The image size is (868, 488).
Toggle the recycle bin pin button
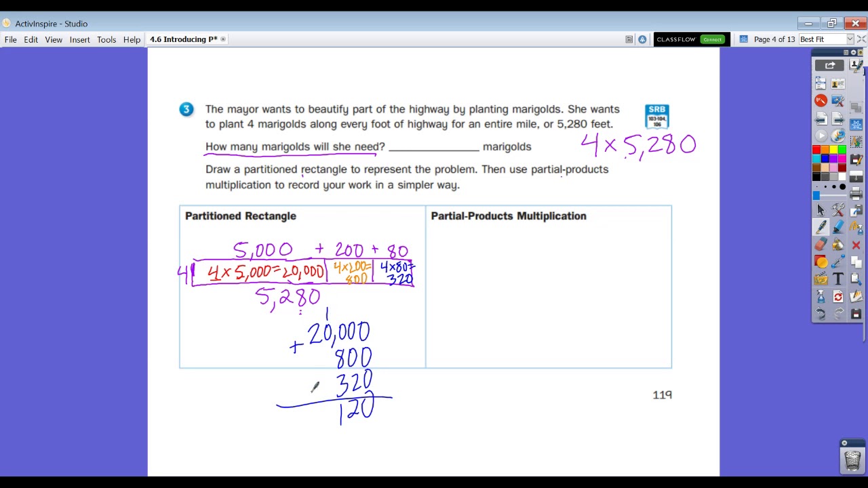(844, 443)
